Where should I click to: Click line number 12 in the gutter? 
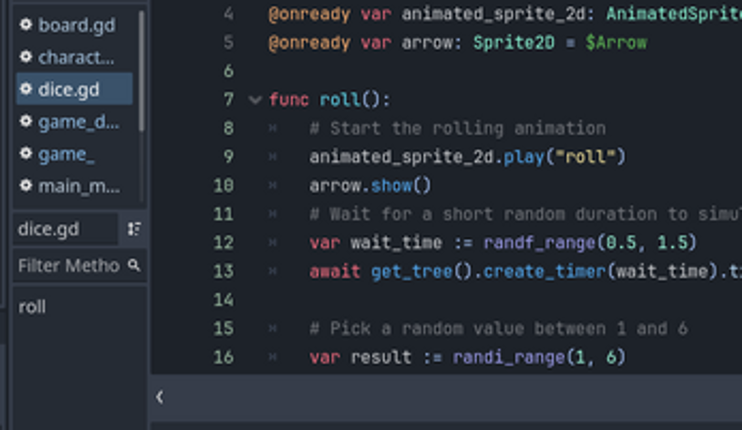tap(223, 243)
